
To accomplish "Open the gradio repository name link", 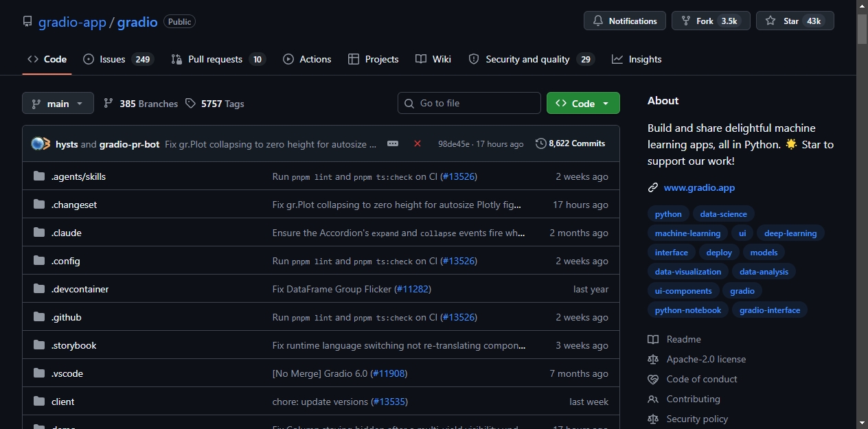I will [x=137, y=22].
